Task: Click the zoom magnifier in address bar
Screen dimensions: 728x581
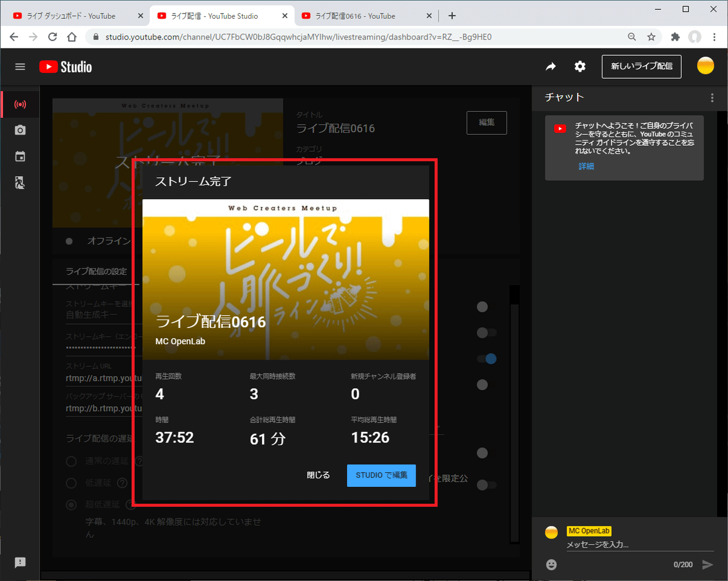Action: [632, 37]
